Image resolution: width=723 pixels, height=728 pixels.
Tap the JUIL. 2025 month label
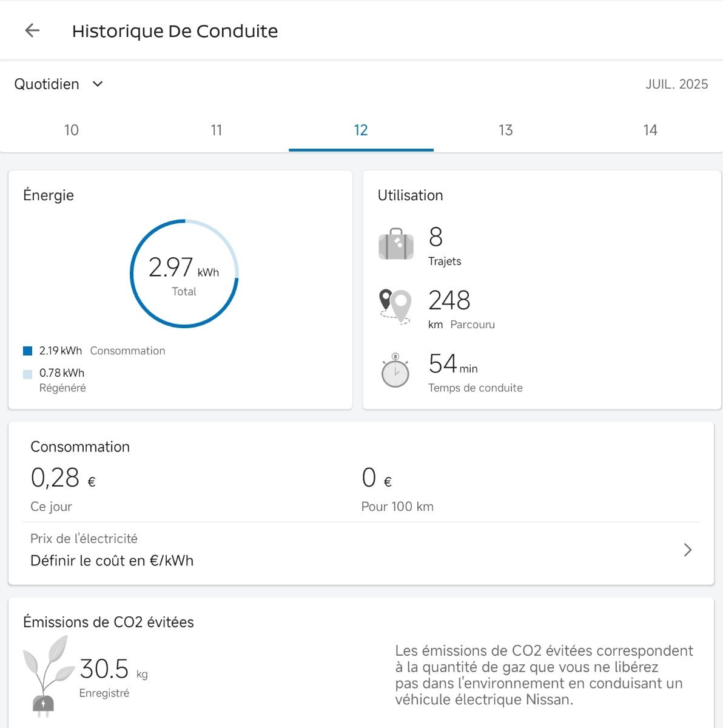[676, 84]
